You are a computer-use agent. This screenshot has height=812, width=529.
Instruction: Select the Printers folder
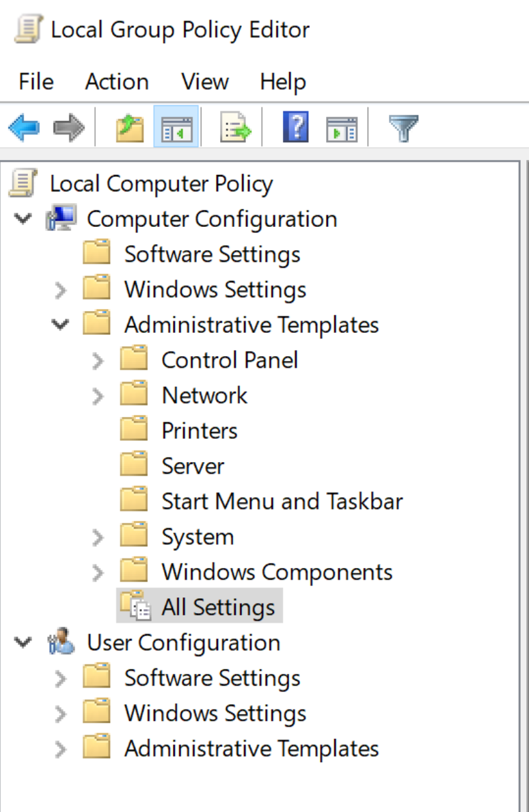click(199, 431)
